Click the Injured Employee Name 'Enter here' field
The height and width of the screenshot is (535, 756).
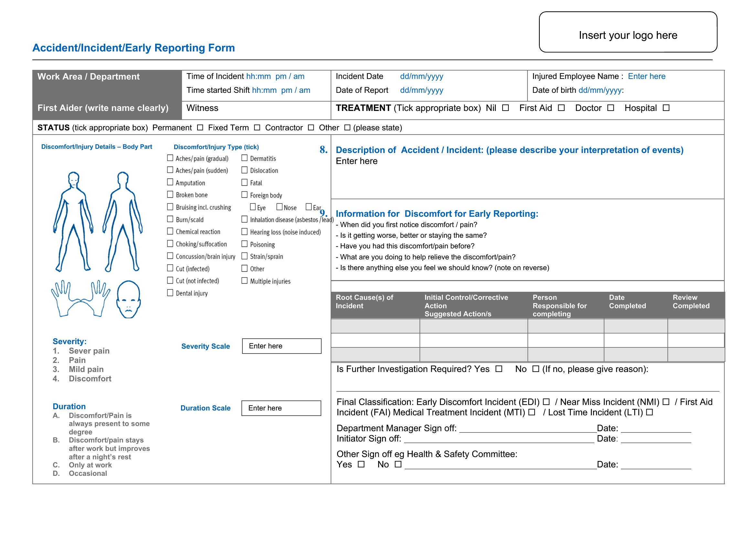(x=647, y=76)
